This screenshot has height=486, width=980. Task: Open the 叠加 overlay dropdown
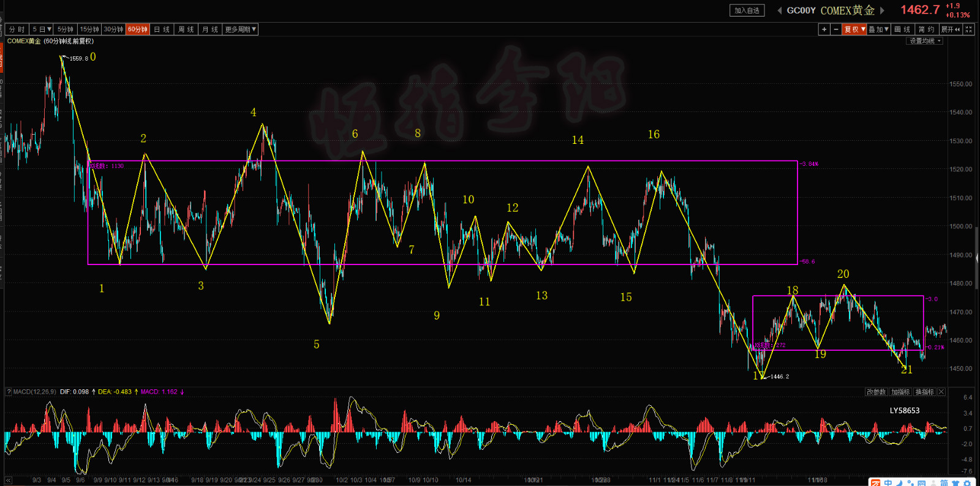point(878,29)
